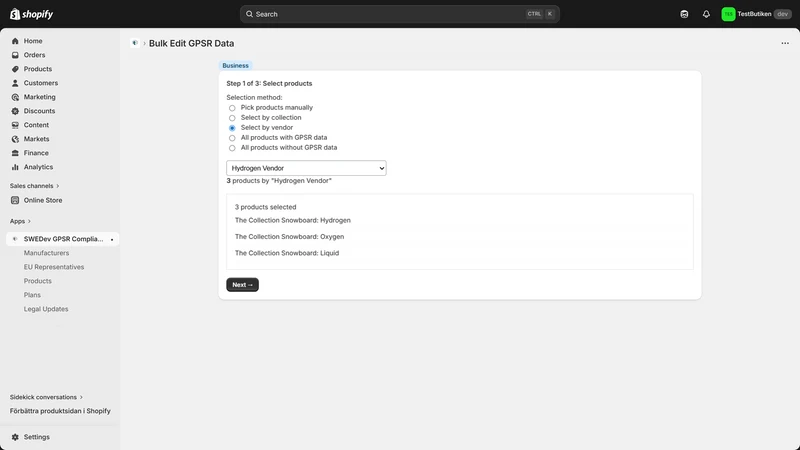Screen dimensions: 800x450
Task: Click the Finance bank icon
Action: (x=15, y=153)
